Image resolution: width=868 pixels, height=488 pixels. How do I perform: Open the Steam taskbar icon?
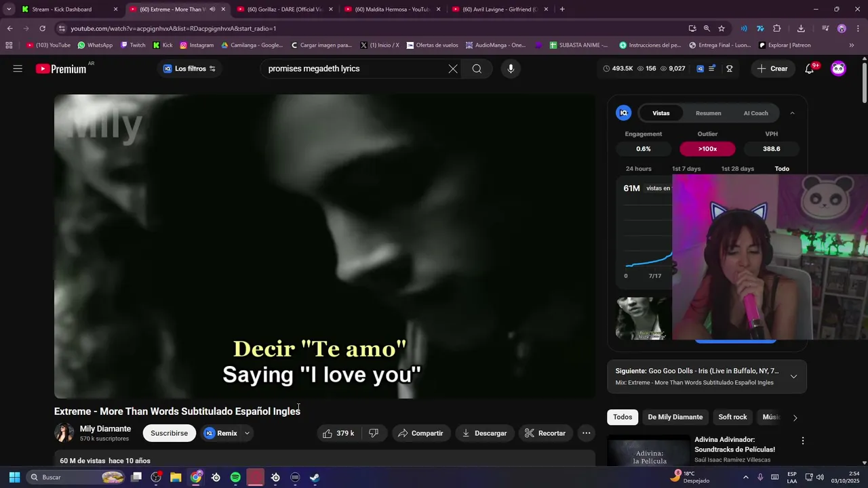tap(315, 477)
